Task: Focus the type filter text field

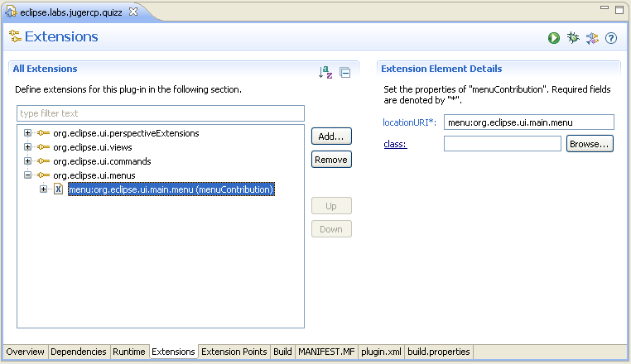Action: click(x=161, y=113)
